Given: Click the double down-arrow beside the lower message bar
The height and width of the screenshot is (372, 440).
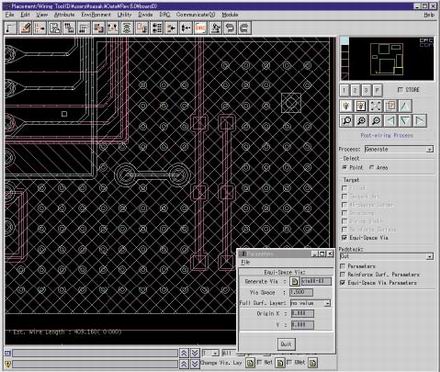Looking at the screenshot, I should (x=195, y=363).
